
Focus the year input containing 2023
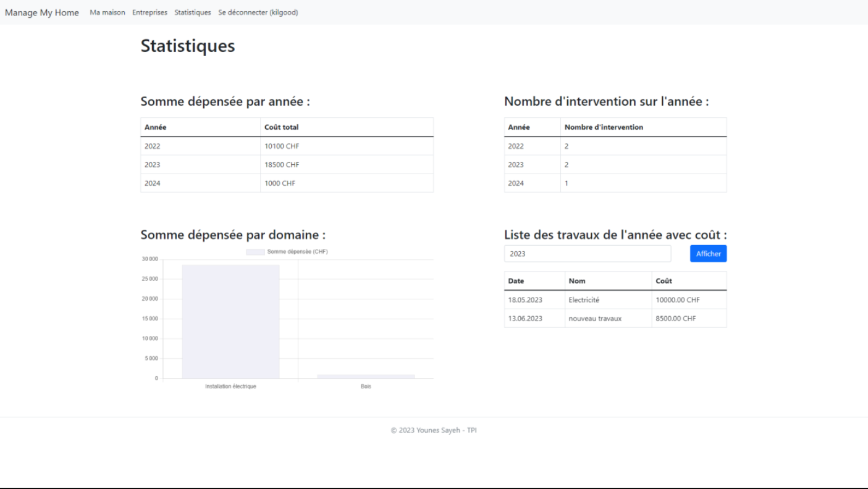tap(588, 254)
